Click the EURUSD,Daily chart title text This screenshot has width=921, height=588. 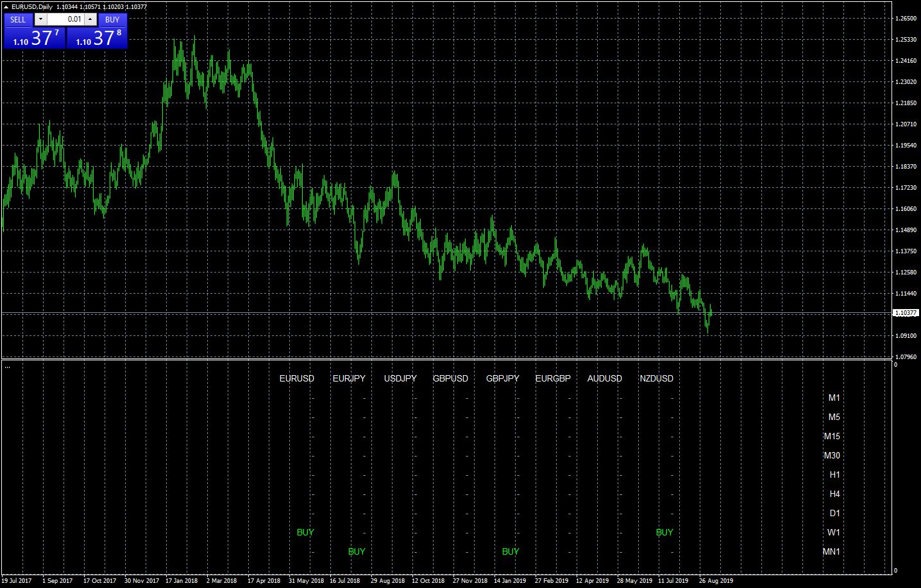coord(32,6)
